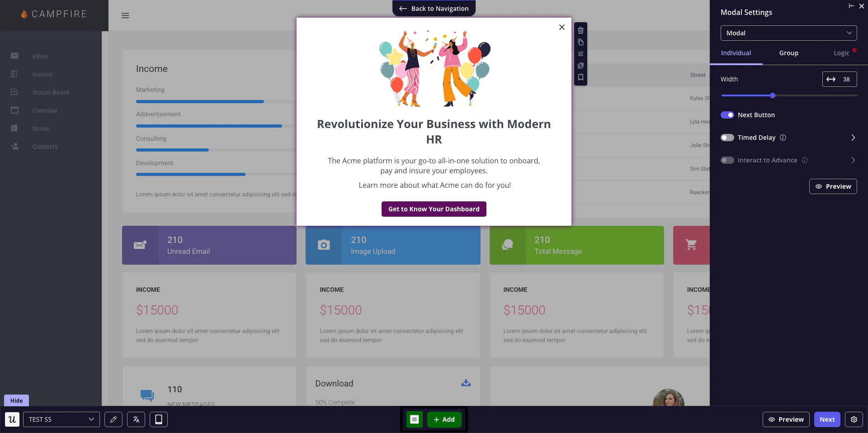Click the Invoice icon in the sidebar
868x433 pixels.
click(x=14, y=74)
